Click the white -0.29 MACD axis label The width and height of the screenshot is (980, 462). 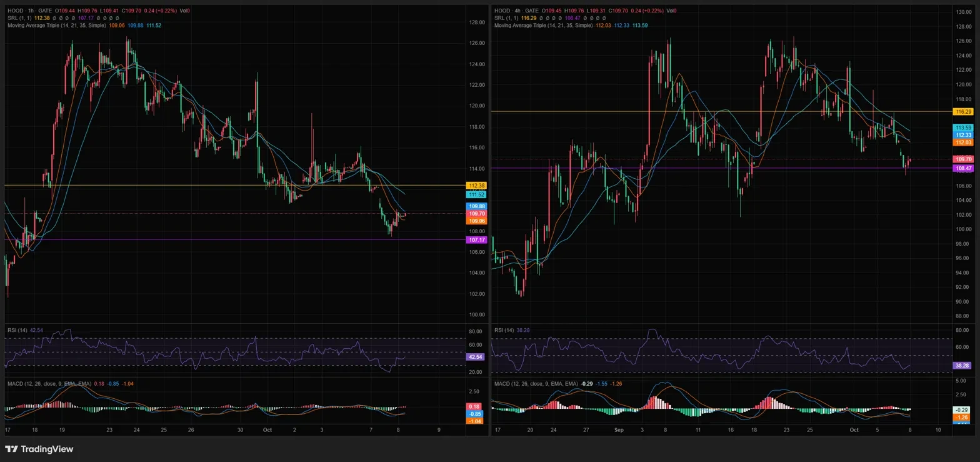(962, 409)
